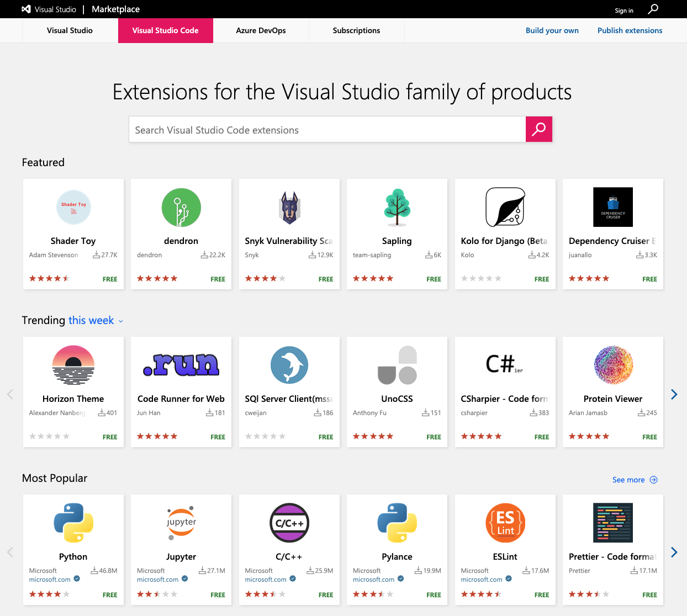Image resolution: width=687 pixels, height=616 pixels.
Task: Click the Kolo for Django title
Action: coord(504,241)
